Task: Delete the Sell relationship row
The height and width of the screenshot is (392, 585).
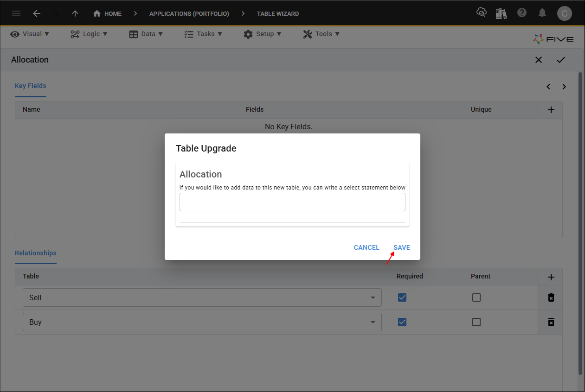Action: click(551, 297)
